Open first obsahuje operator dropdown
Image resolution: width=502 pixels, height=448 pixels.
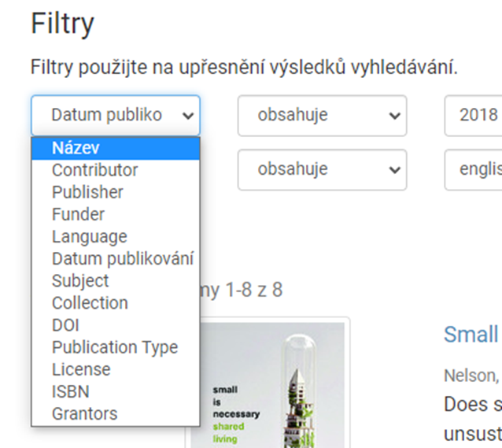(322, 116)
